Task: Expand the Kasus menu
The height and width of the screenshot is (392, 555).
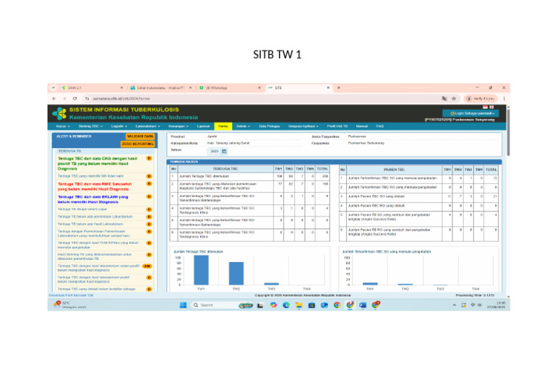Action: (x=63, y=126)
